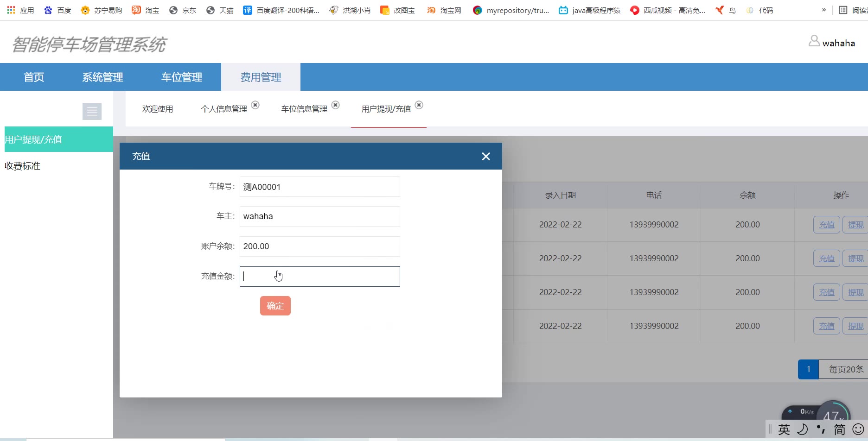The height and width of the screenshot is (441, 868).
Task: Click 提现 button in first table row
Action: click(855, 225)
